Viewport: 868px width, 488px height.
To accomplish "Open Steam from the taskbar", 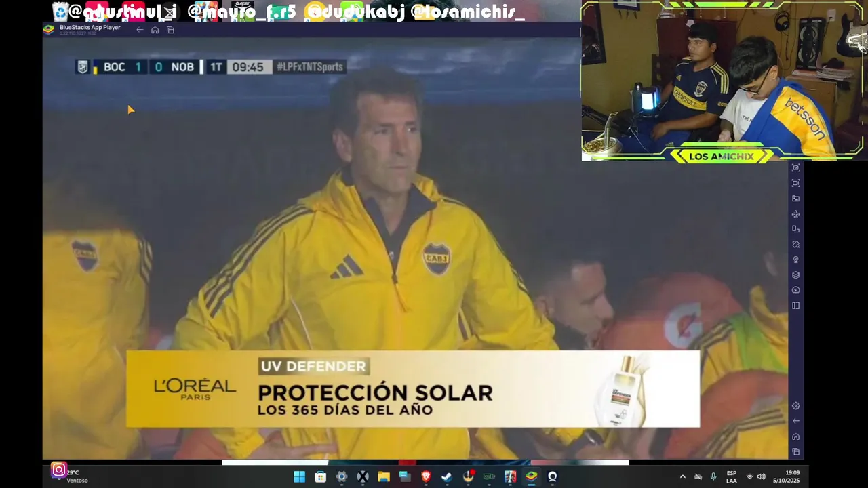I will tap(447, 476).
